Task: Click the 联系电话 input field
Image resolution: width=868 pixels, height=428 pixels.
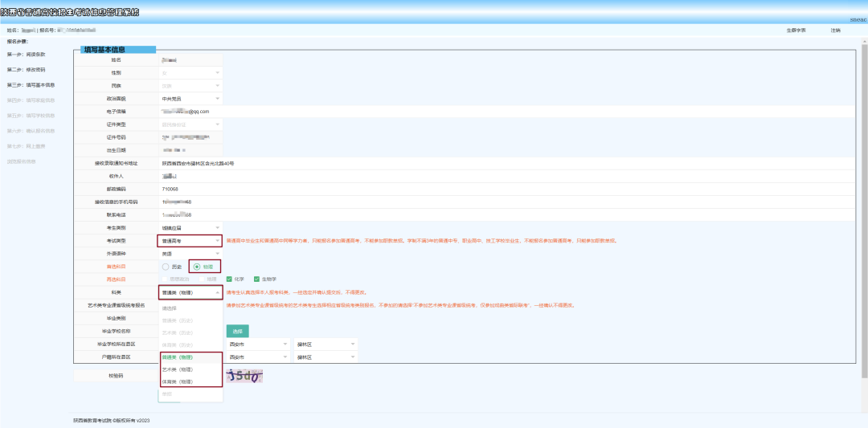Action: (x=507, y=214)
